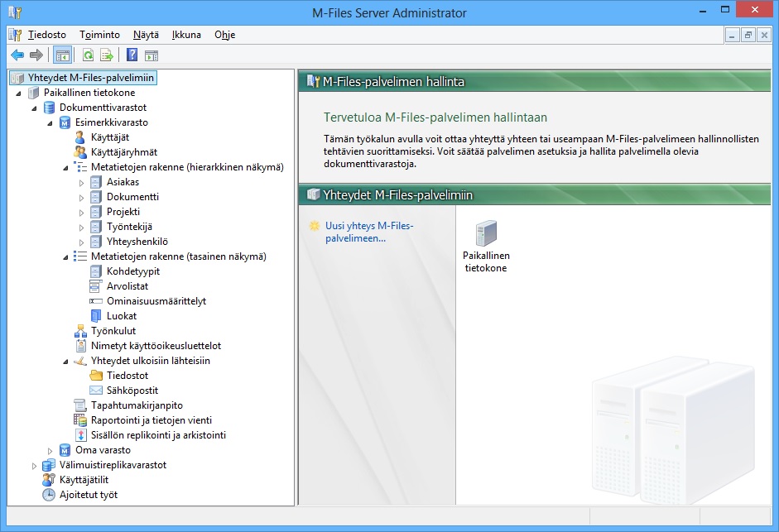Select Yhteydet M-Files-palvelimiin root tree item

[x=83, y=78]
